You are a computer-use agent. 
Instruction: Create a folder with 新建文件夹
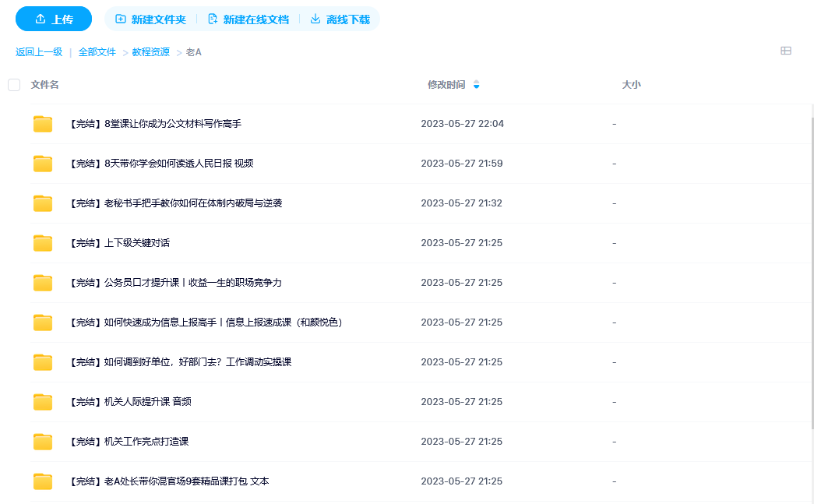tap(150, 19)
